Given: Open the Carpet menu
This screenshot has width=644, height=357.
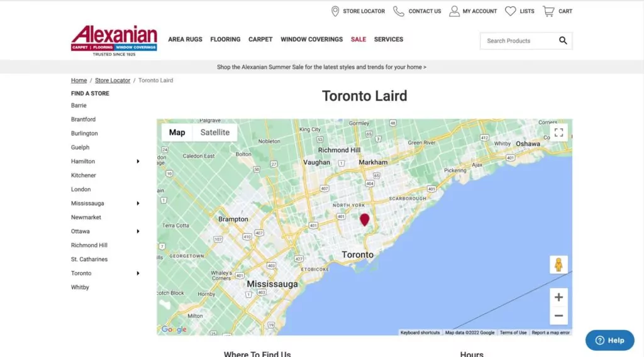Looking at the screenshot, I should [260, 40].
